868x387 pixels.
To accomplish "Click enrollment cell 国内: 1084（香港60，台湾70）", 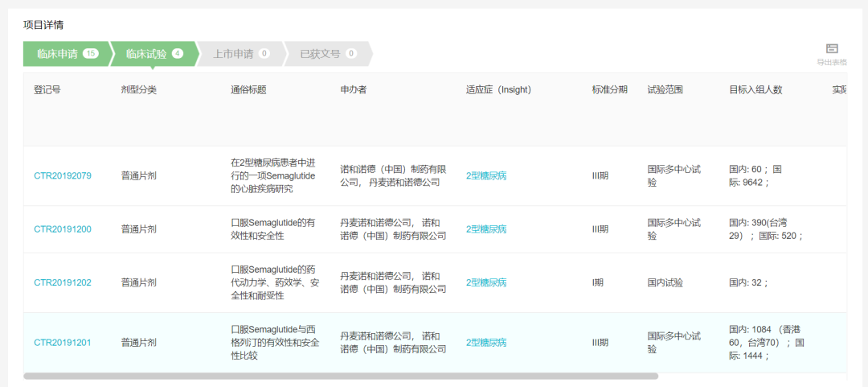I will pos(767,342).
